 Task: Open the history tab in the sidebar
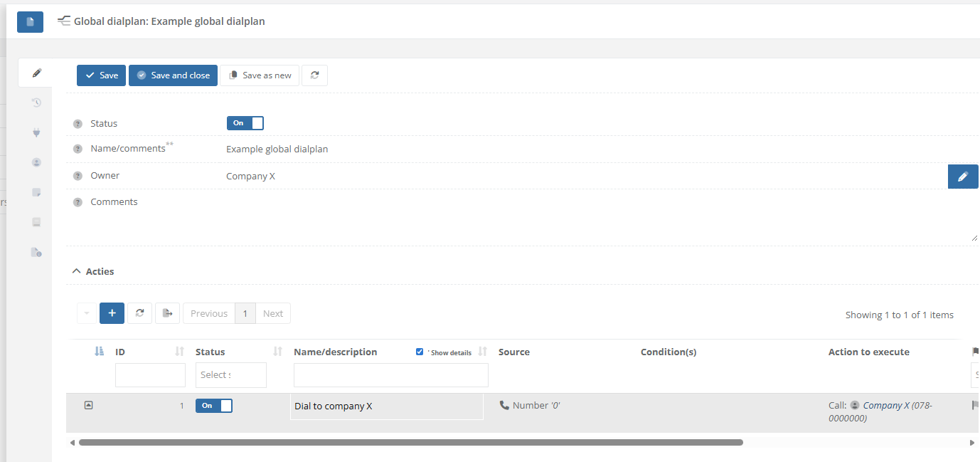[x=36, y=103]
